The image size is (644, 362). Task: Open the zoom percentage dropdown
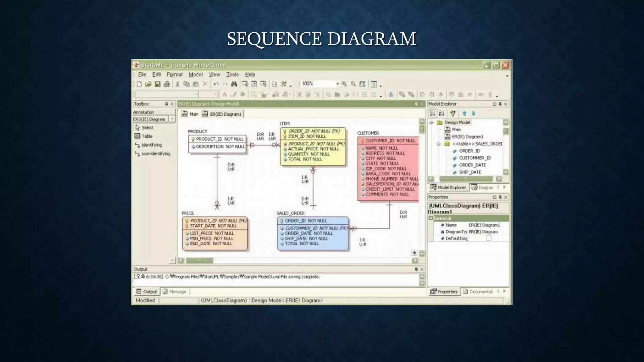click(337, 84)
